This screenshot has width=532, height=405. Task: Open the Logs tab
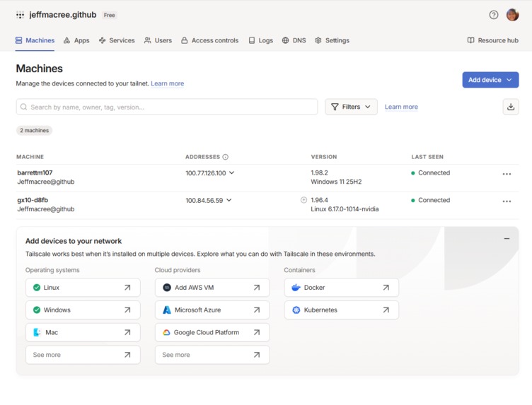pyautogui.click(x=260, y=40)
